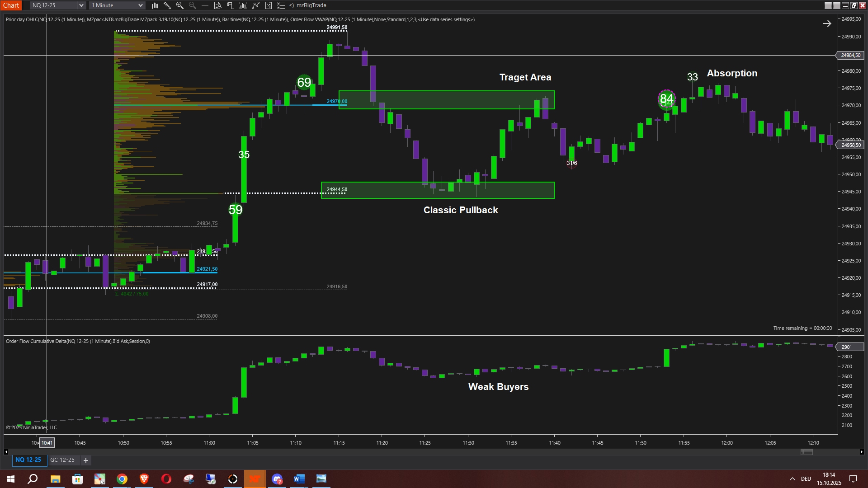Click the horizontal scrollbar thumb
The height and width of the screenshot is (488, 868).
pos(807,452)
